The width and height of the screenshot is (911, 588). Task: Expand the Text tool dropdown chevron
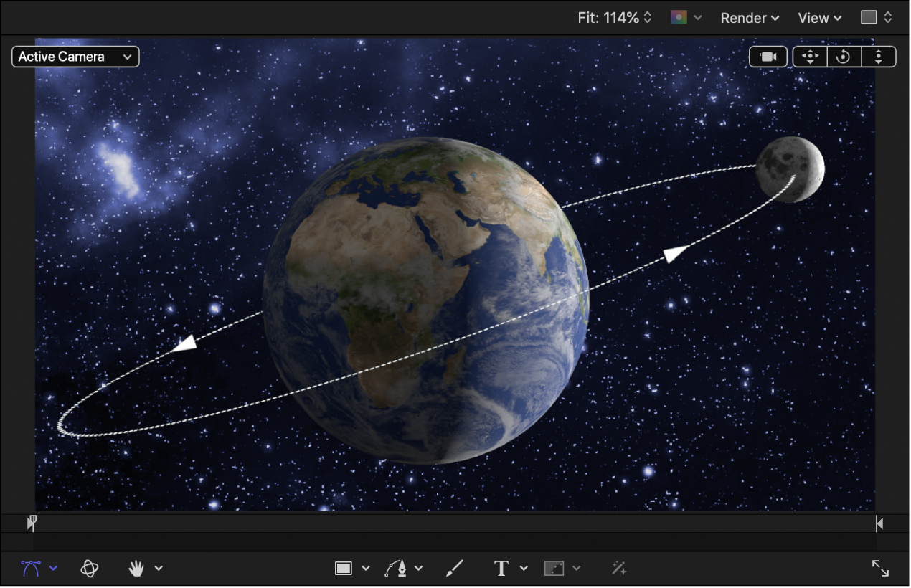pyautogui.click(x=523, y=568)
